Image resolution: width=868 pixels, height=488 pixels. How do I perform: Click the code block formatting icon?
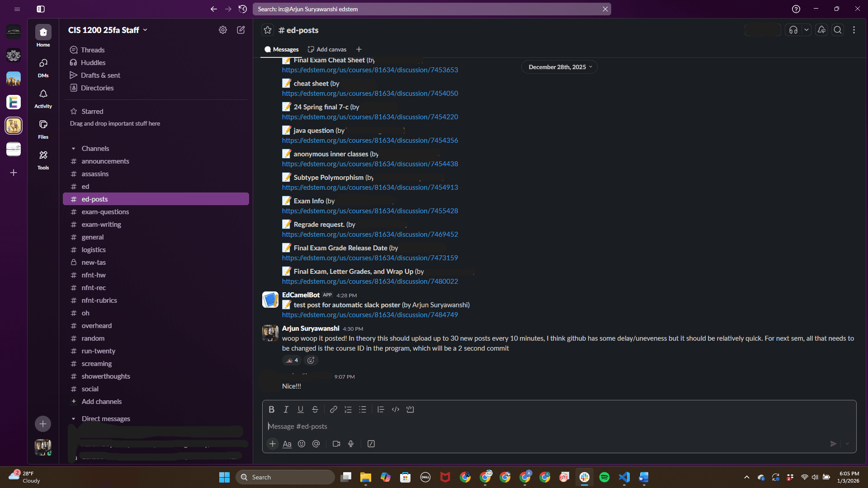click(x=410, y=409)
